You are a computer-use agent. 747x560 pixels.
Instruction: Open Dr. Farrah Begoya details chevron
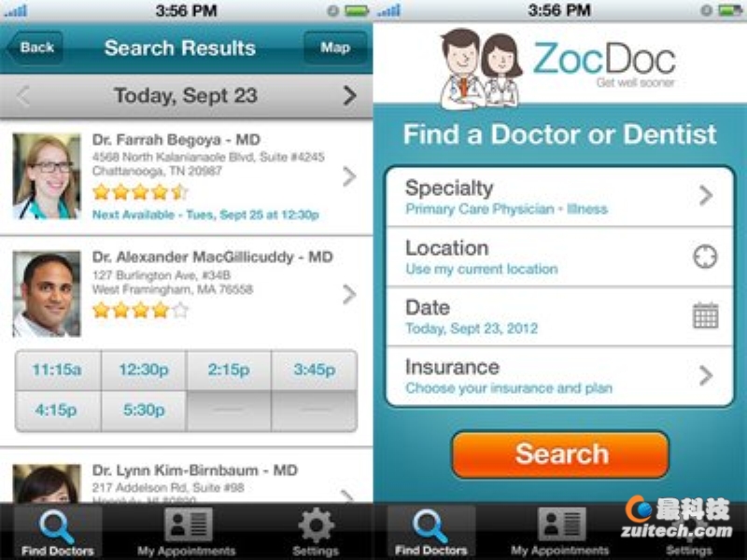coord(349,176)
